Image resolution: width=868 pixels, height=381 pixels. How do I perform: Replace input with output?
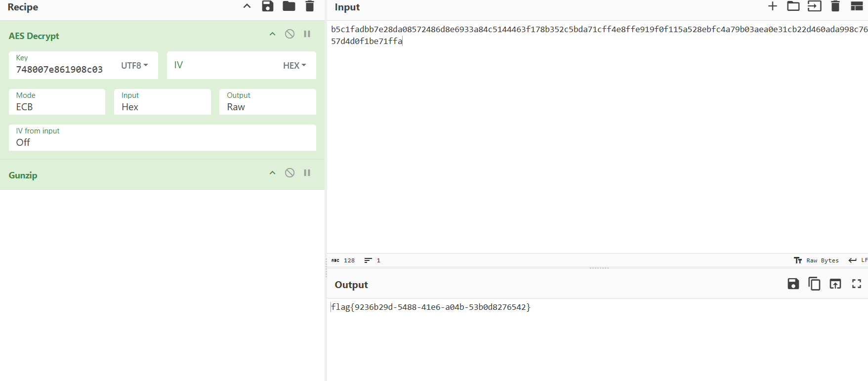click(x=835, y=284)
